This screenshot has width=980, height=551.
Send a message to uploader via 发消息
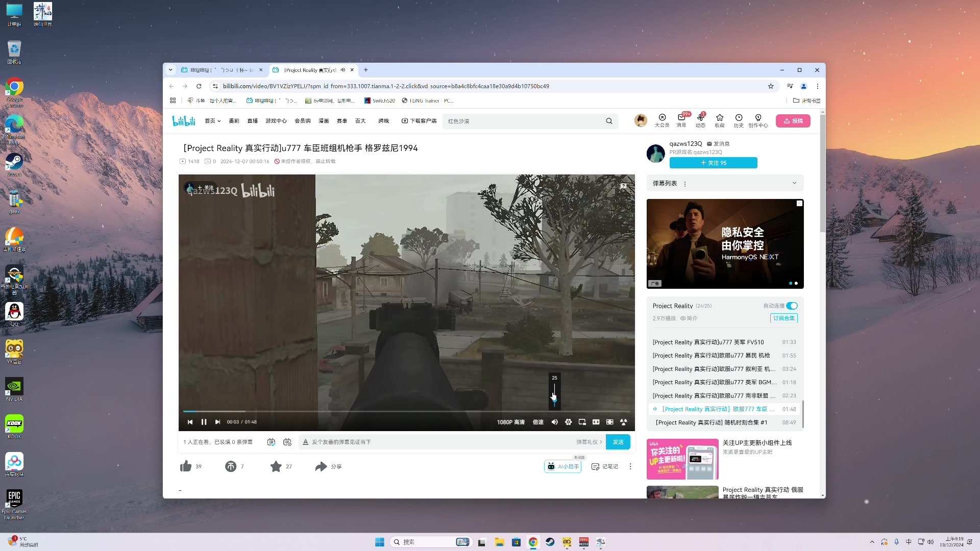(718, 144)
